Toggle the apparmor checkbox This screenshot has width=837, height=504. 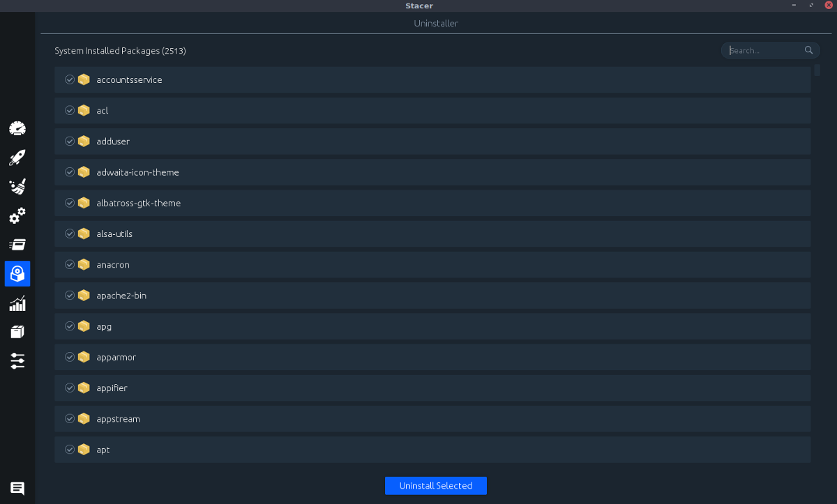[x=70, y=356]
